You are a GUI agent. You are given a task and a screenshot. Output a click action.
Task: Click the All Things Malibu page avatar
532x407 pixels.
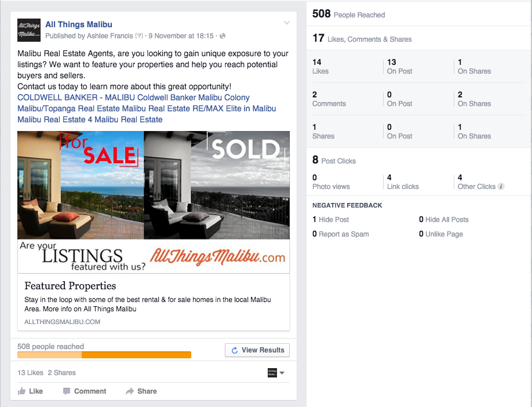point(29,30)
